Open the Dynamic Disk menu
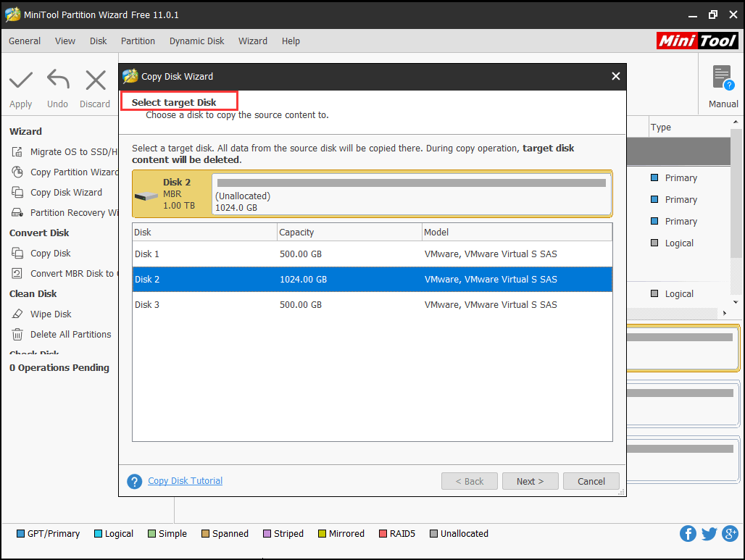 [x=197, y=41]
